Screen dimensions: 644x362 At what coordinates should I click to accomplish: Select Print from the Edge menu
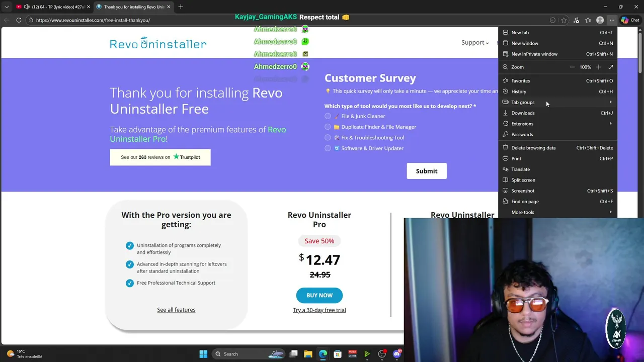558,158
